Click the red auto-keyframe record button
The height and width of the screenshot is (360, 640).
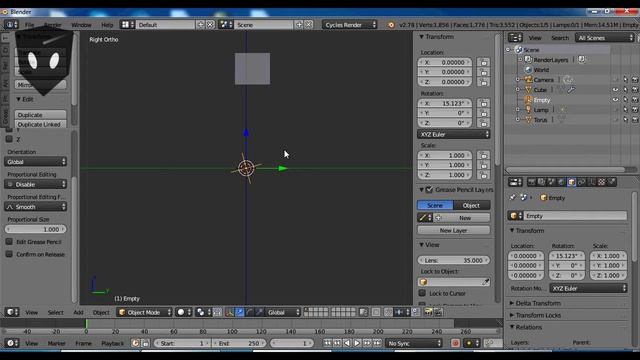(456, 343)
